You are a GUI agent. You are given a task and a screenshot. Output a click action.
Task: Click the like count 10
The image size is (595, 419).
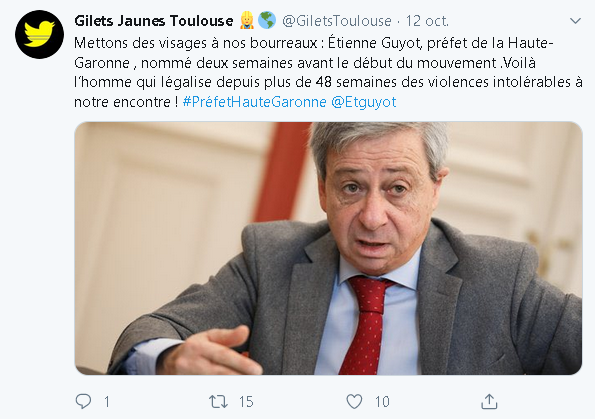pos(382,402)
